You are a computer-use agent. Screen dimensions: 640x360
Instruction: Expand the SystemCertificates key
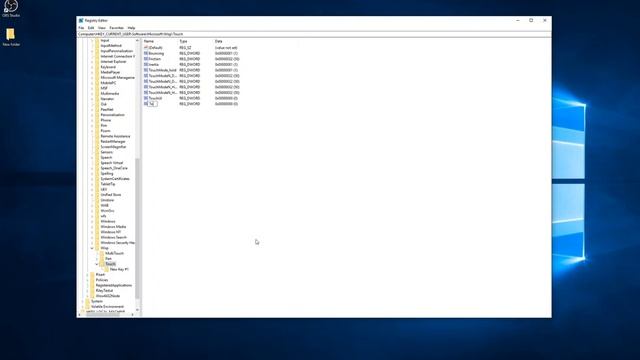click(x=92, y=179)
